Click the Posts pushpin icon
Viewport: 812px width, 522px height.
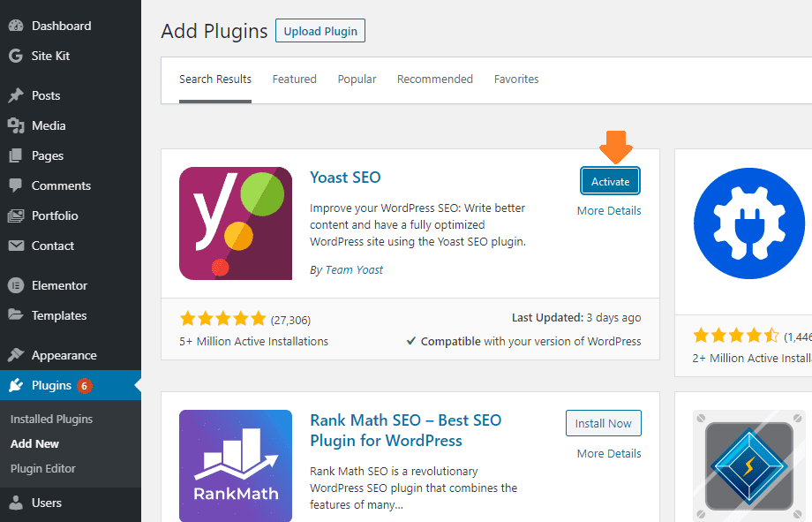point(15,95)
